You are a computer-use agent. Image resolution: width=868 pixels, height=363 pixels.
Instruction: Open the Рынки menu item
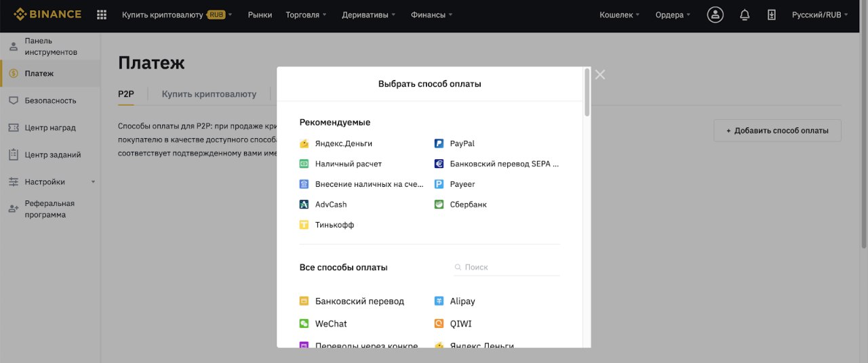coord(260,14)
